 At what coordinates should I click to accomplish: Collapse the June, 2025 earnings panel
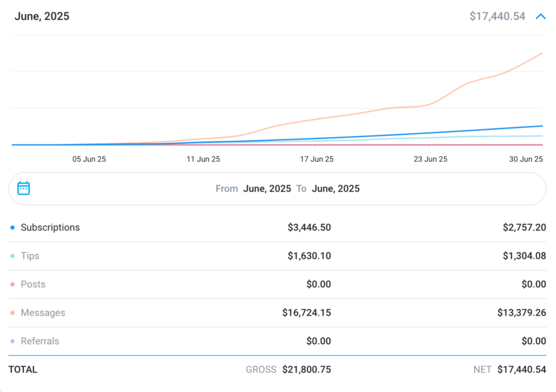coord(540,16)
